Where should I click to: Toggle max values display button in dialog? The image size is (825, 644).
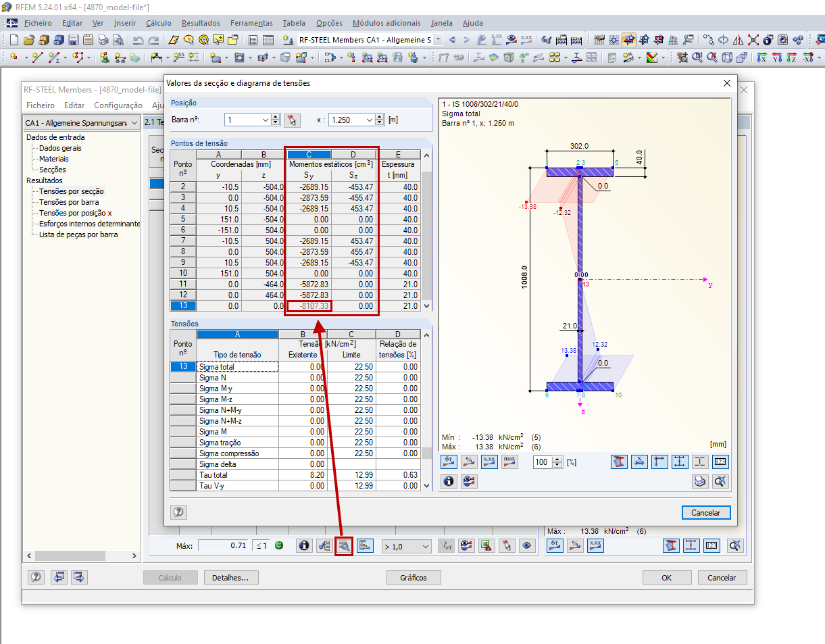pos(509,462)
